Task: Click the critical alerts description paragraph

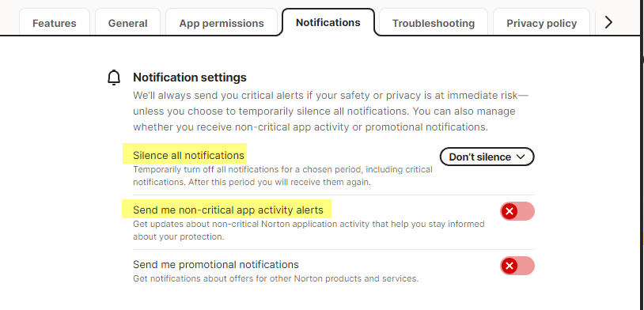Action: pyautogui.click(x=331, y=112)
